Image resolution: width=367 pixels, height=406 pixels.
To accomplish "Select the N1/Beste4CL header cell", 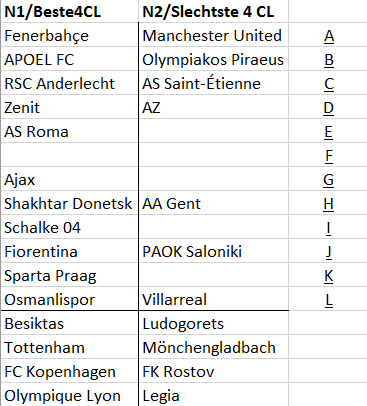I will coord(70,12).
